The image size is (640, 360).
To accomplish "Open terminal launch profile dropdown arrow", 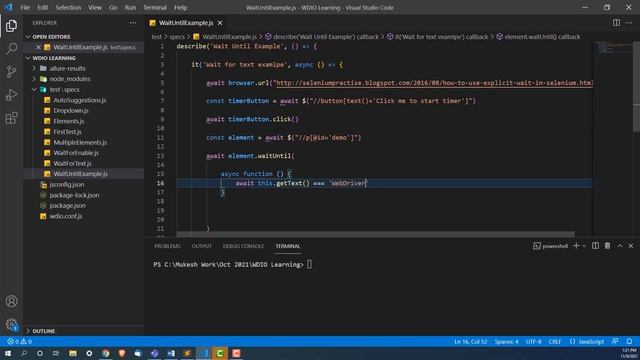I will click(x=584, y=246).
